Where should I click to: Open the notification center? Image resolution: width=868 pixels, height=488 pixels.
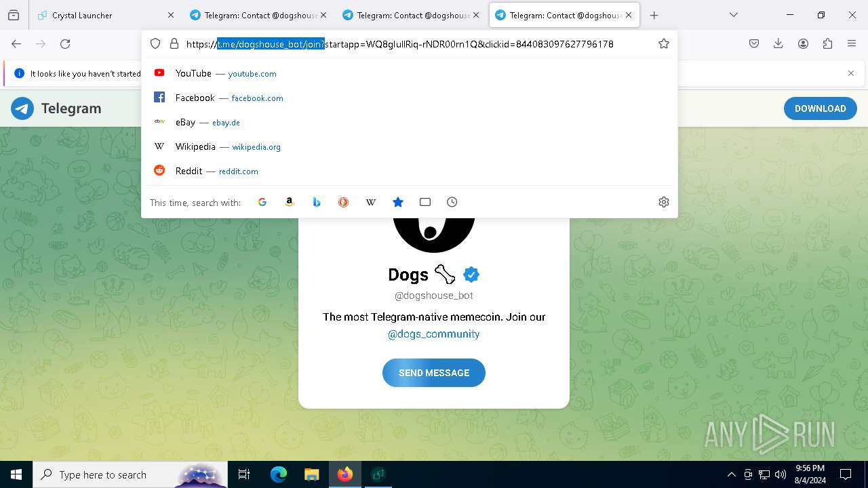[x=846, y=474]
